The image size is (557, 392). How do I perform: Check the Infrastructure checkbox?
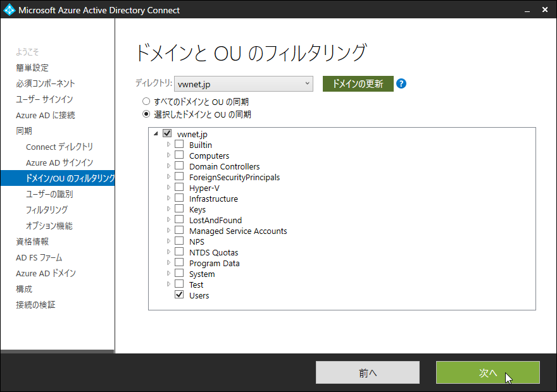(x=179, y=198)
